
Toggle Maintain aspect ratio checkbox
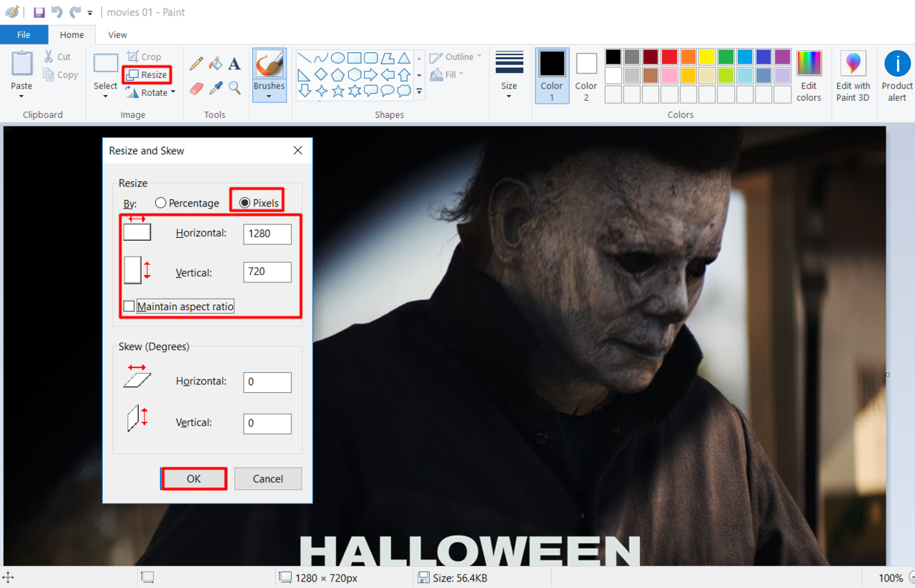129,307
